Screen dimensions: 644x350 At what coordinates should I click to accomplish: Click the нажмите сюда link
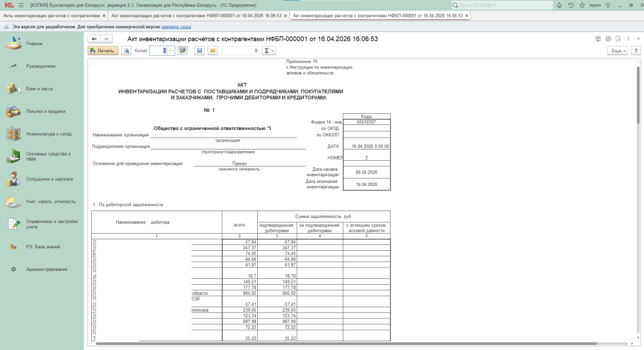[x=176, y=27]
